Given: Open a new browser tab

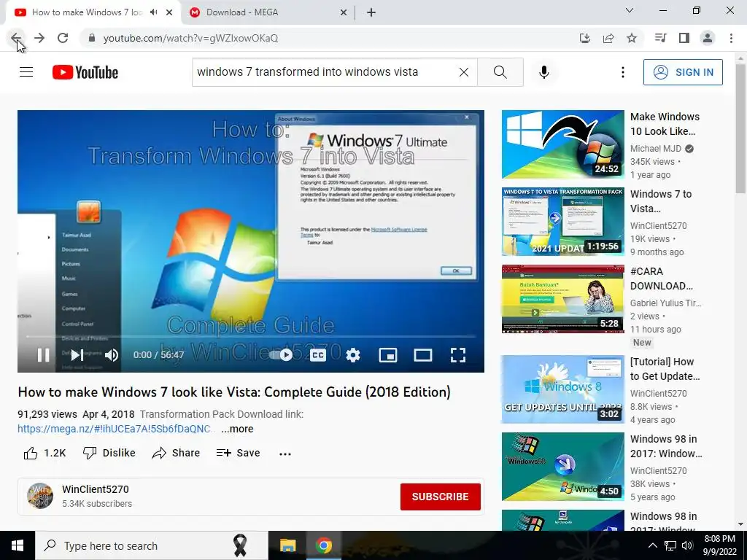Looking at the screenshot, I should (x=371, y=13).
